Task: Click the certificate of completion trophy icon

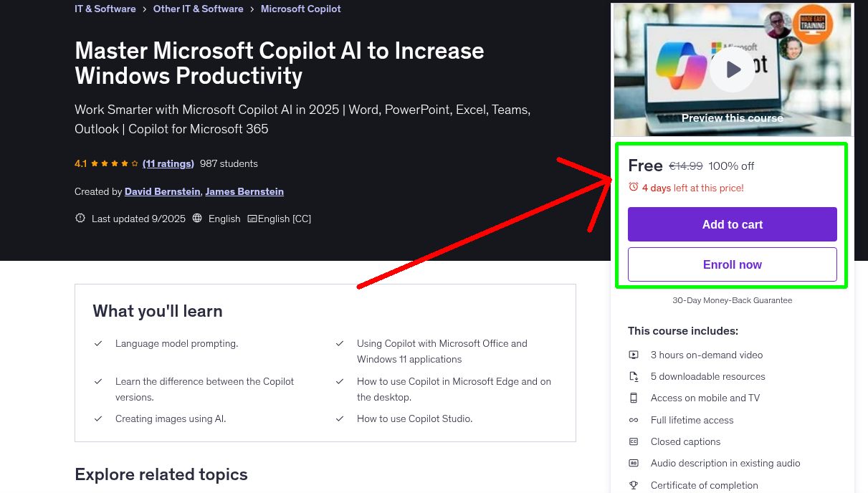Action: pyautogui.click(x=634, y=485)
